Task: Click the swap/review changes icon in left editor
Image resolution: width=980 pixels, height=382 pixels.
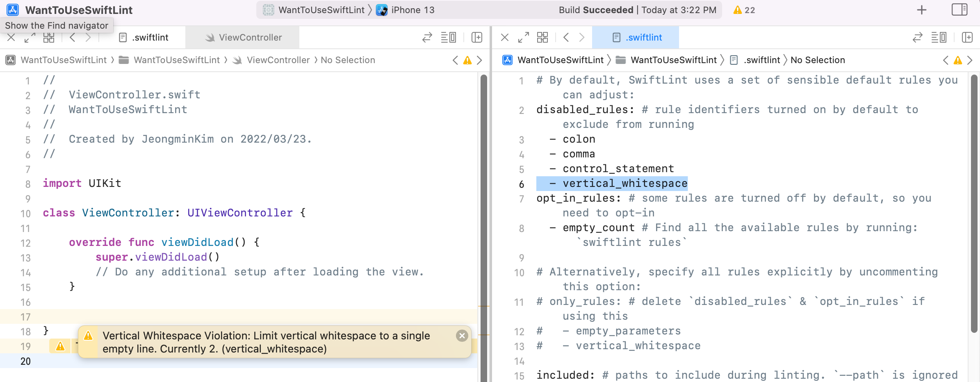Action: coord(427,38)
